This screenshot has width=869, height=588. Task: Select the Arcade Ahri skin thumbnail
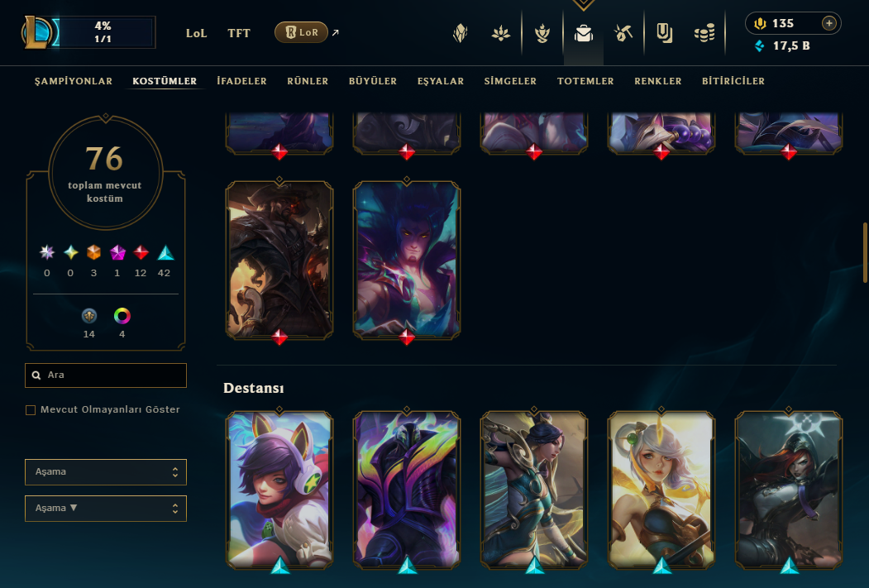coord(279,490)
